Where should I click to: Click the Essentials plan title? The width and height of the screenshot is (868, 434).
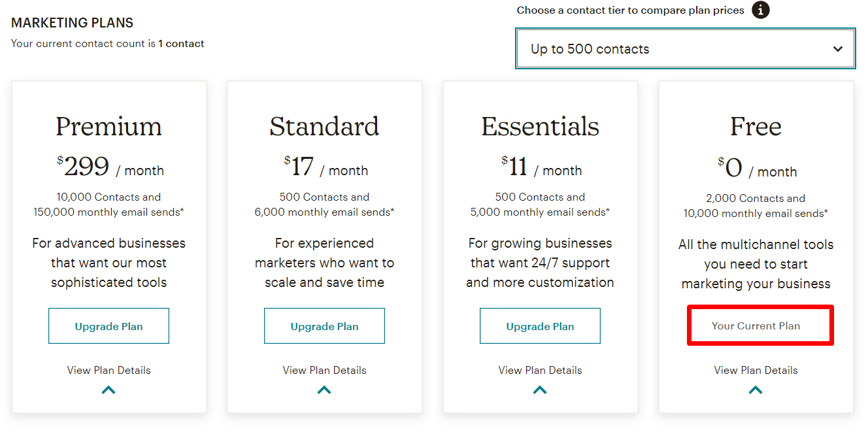(540, 126)
